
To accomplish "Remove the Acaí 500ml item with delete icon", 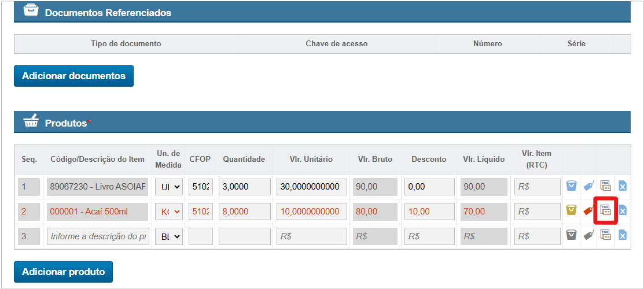I will 623,211.
